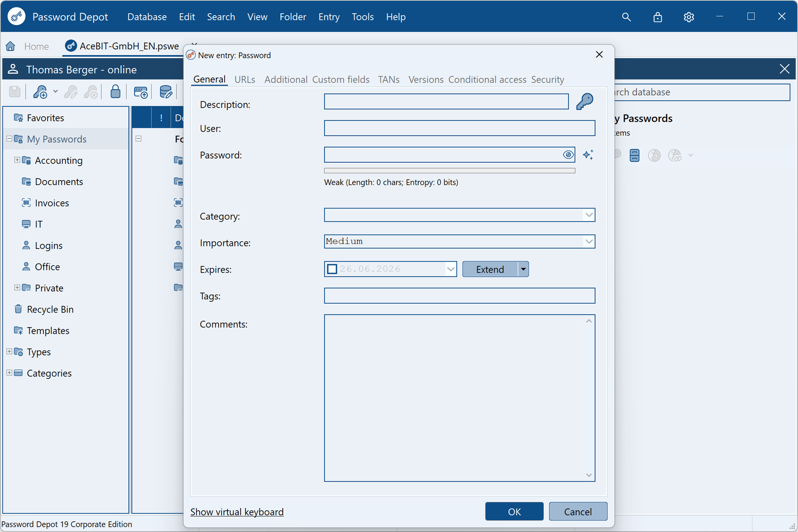Enable the Expires date checkbox
This screenshot has width=798, height=532.
coord(332,269)
